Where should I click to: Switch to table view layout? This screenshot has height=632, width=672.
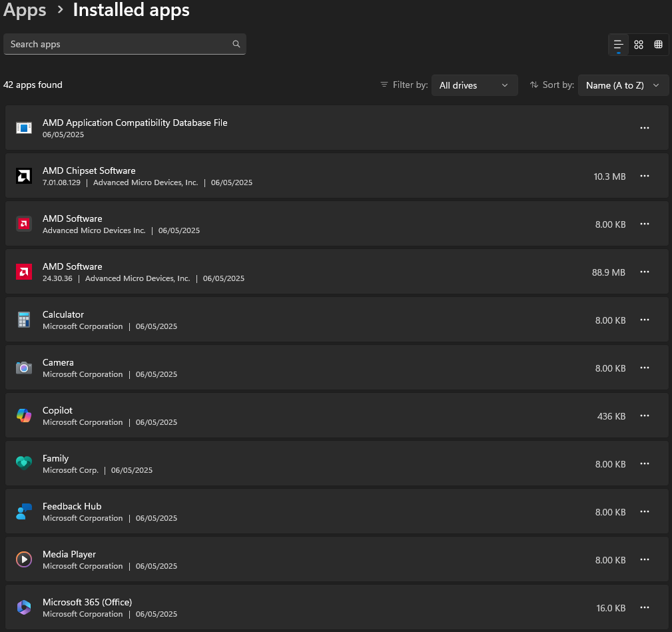pos(658,45)
